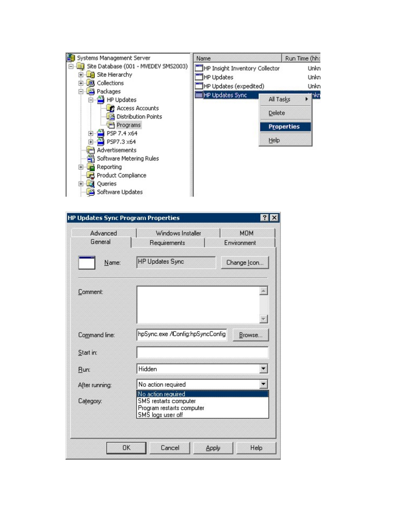Collapse the HP Updates package node
The height and width of the screenshot is (532, 411).
tap(90, 100)
